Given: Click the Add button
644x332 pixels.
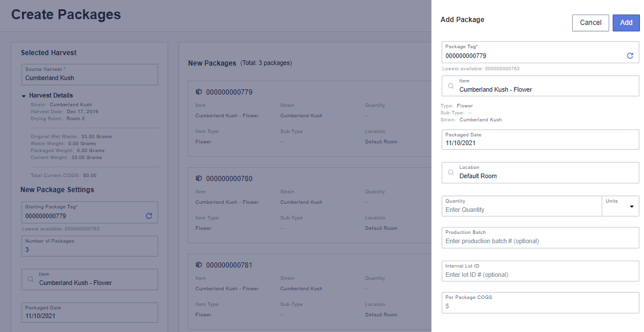Looking at the screenshot, I should pos(626,23).
